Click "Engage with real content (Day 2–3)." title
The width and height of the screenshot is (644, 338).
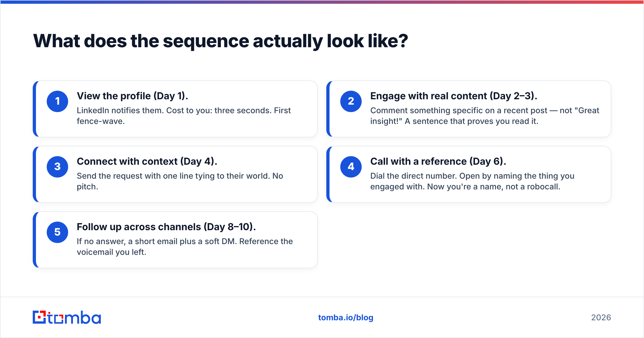(454, 96)
